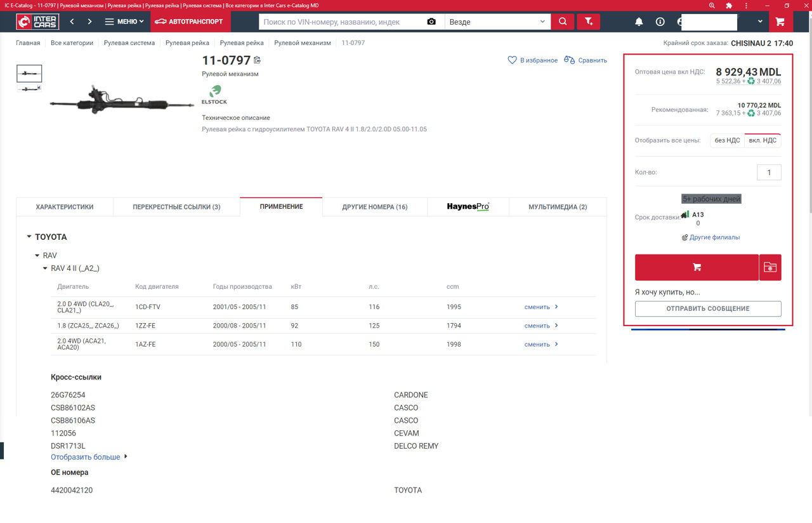Open the filter-plus icon button
The image size is (812, 523).
coord(588,22)
